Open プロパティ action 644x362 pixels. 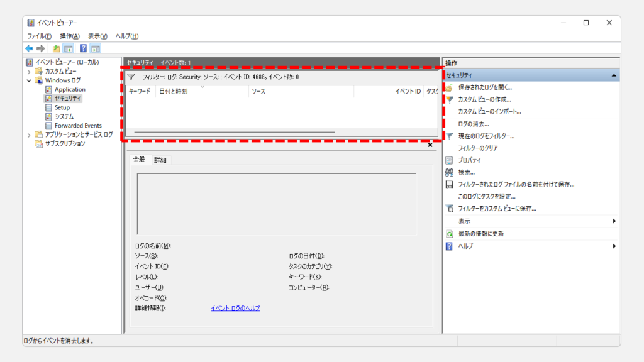point(469,160)
